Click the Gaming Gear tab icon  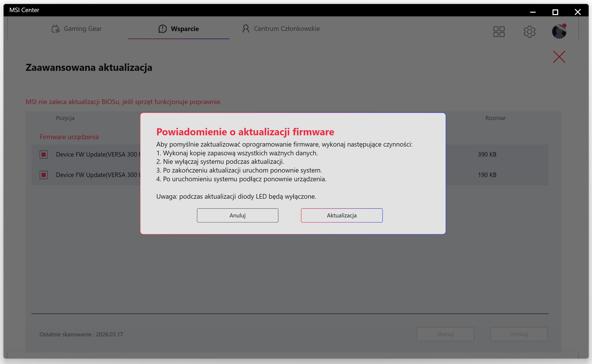pyautogui.click(x=56, y=29)
